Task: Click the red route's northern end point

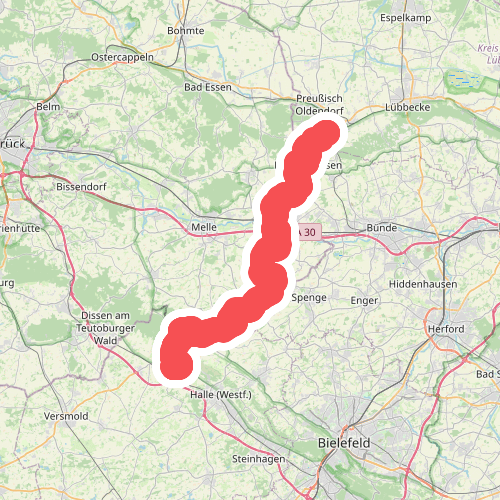Action: coord(326,133)
